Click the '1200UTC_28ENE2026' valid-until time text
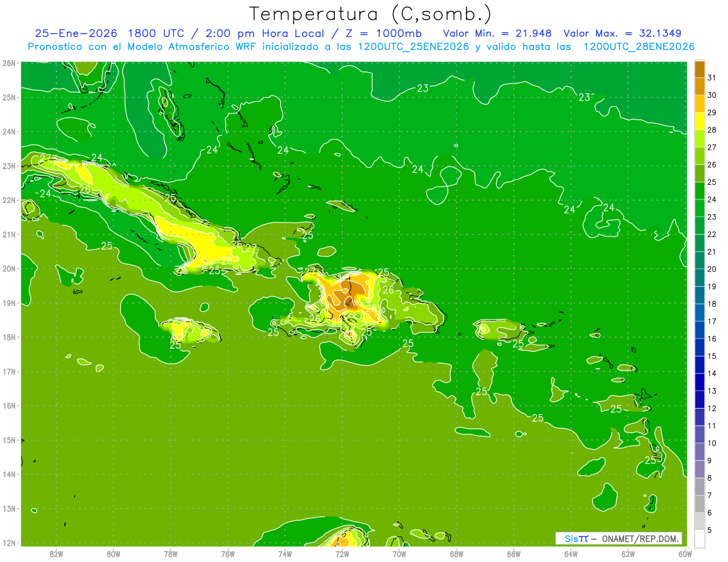Screen dimensions: 728x562 tap(639, 47)
